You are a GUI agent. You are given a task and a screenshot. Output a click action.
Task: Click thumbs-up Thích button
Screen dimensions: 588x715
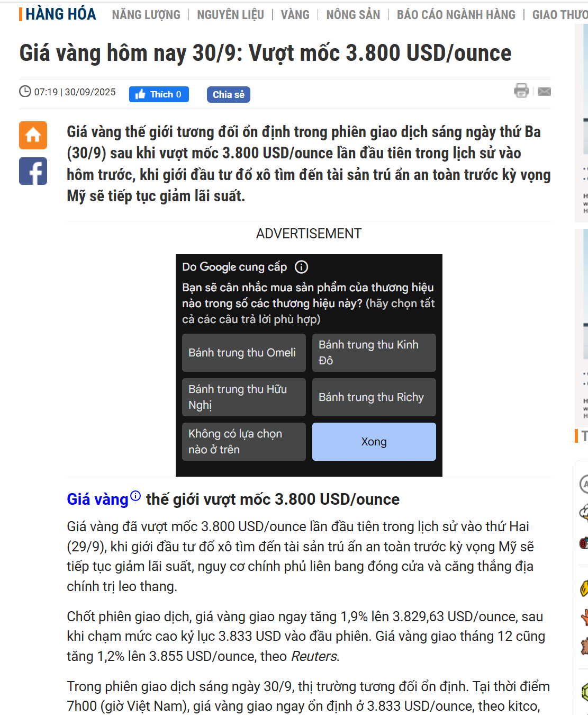click(x=159, y=94)
